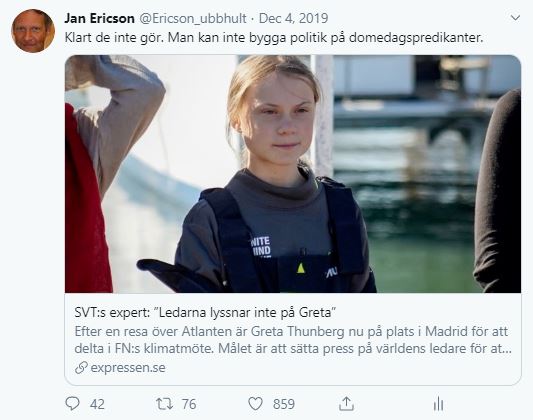Select the tweet text "Klart de inte gör"
Screen dimensions: 533x420
pyautogui.click(x=114, y=37)
